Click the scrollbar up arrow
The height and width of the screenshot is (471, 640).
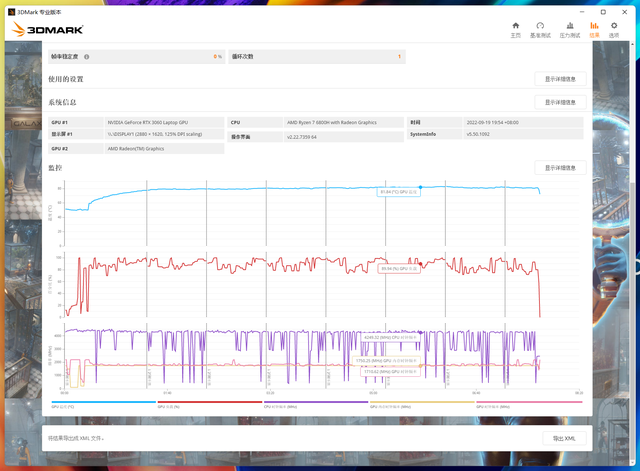point(632,44)
